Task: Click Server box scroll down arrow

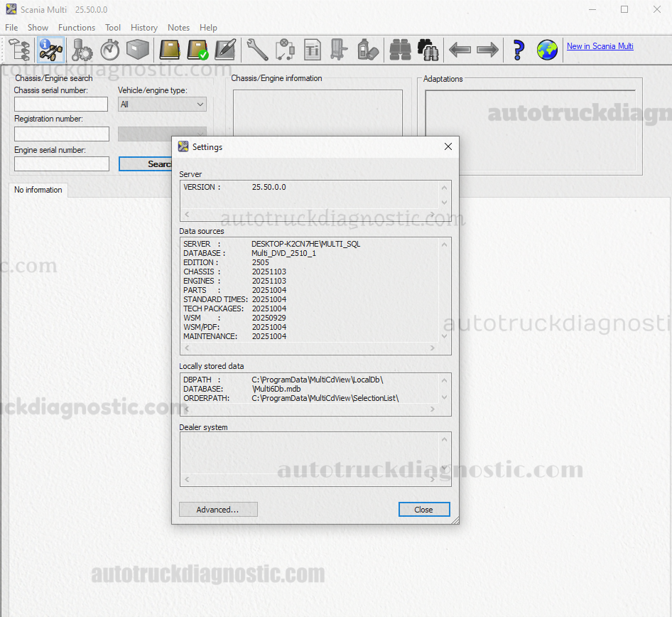Action: tap(445, 203)
